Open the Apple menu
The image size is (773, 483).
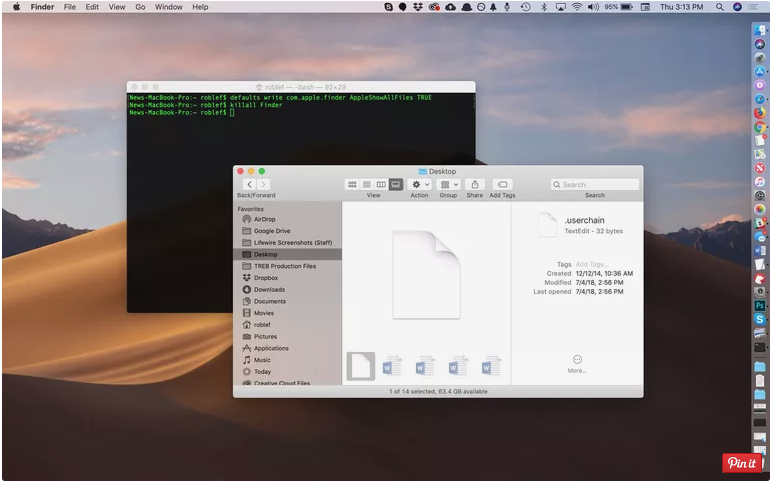(x=16, y=7)
